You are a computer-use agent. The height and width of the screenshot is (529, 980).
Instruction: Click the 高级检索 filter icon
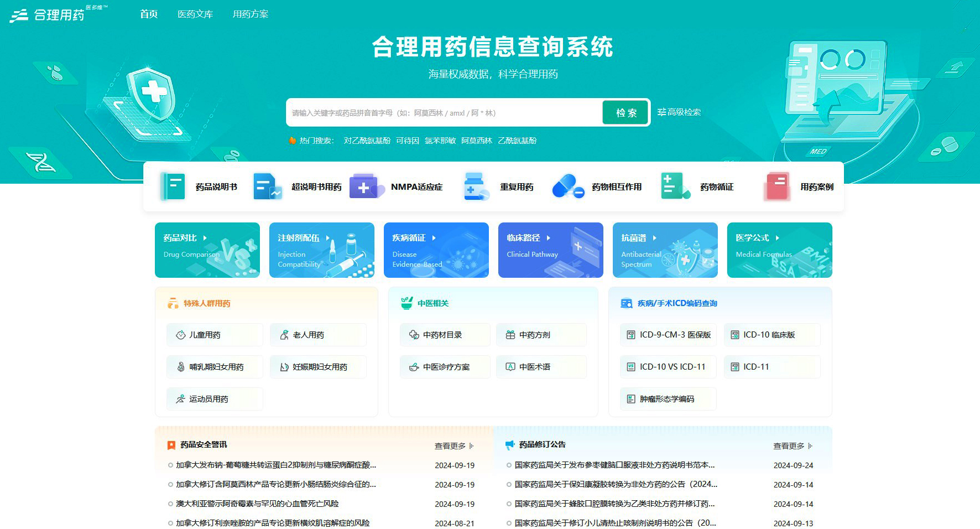coord(661,112)
